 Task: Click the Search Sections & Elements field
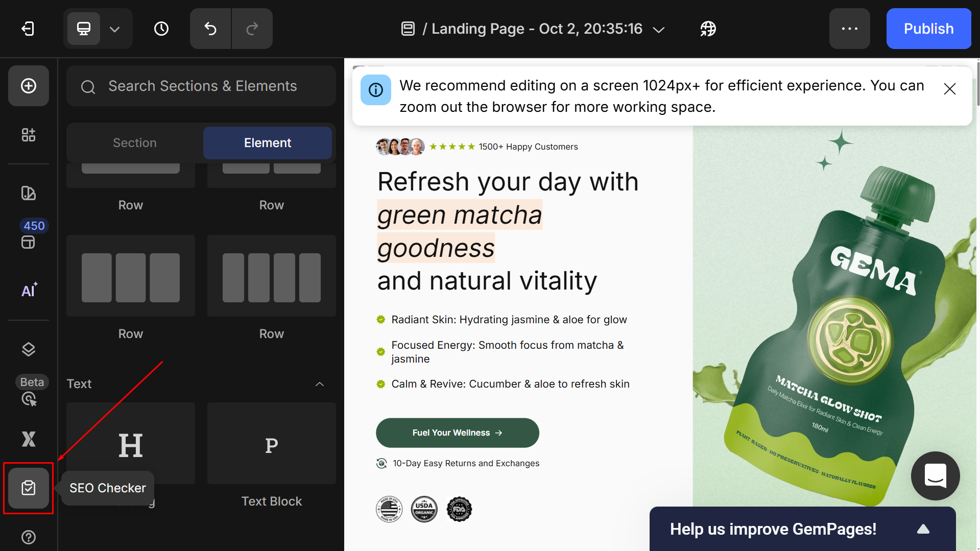[x=202, y=86]
